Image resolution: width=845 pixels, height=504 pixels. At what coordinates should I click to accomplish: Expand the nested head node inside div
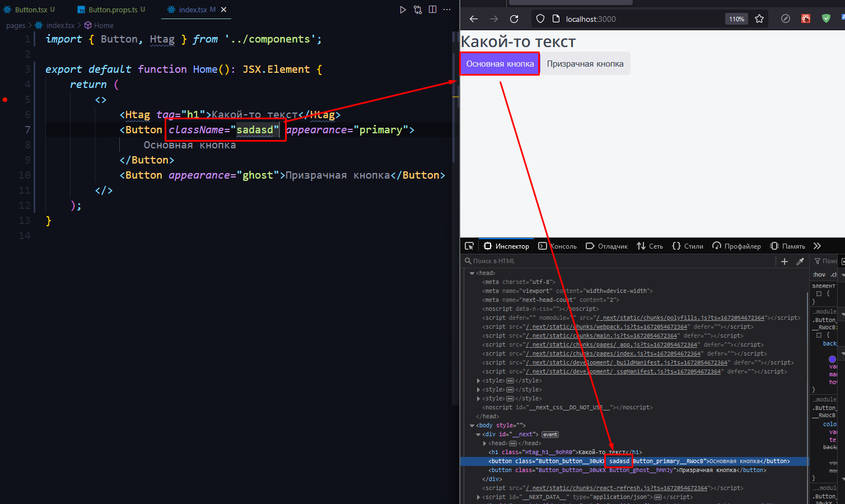pos(484,444)
